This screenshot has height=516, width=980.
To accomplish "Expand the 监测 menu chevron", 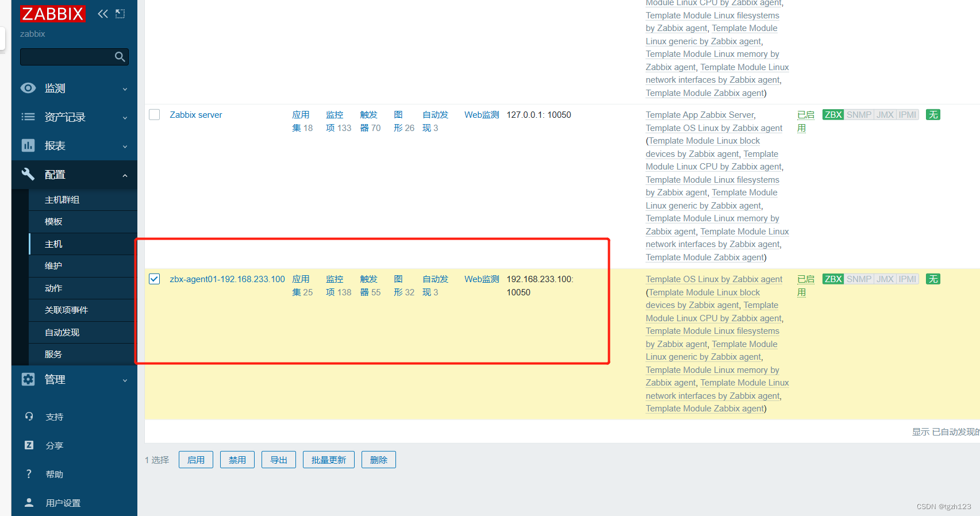I will [125, 89].
